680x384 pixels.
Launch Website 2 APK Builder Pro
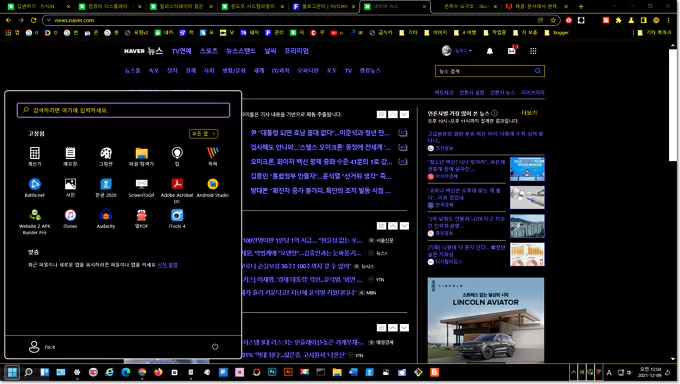(35, 221)
